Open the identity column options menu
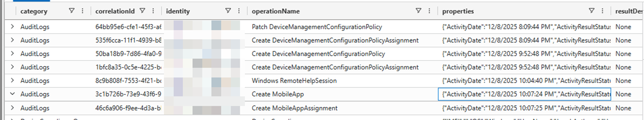The image size is (644, 120). click(x=239, y=11)
